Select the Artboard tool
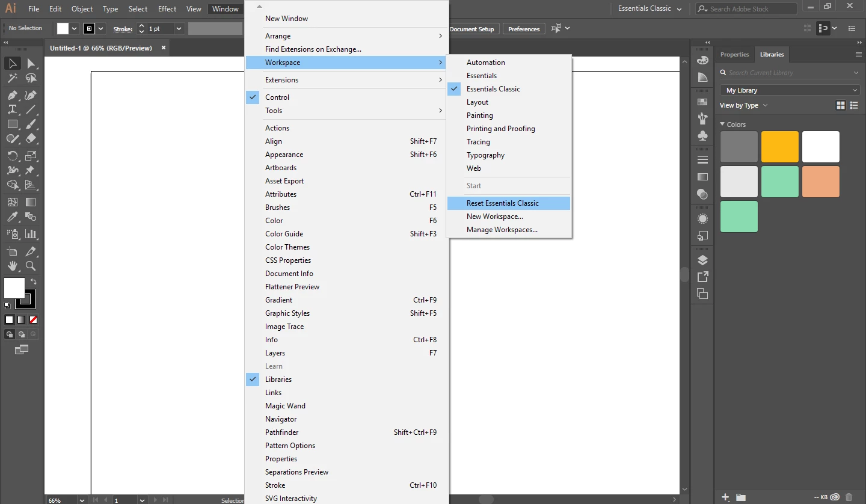 (x=13, y=251)
